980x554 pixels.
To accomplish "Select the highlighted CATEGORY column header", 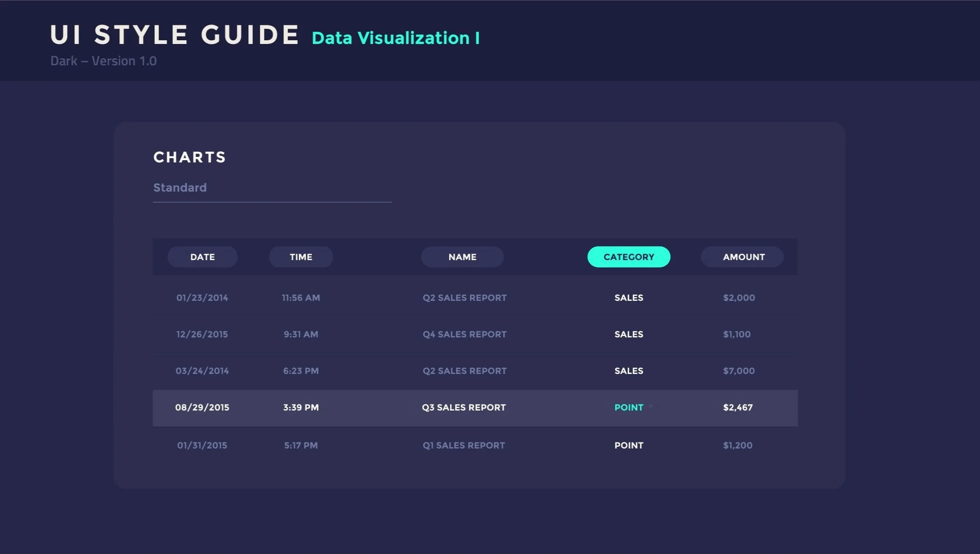I will [629, 257].
